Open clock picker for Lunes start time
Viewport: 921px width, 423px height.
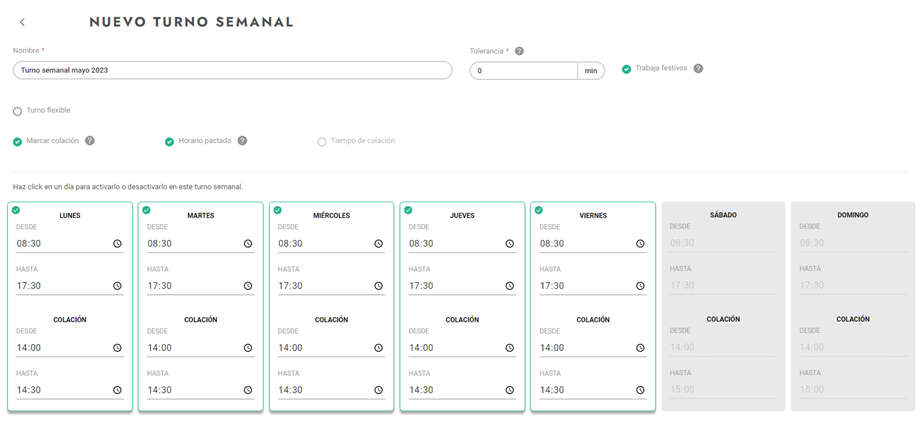pyautogui.click(x=117, y=244)
